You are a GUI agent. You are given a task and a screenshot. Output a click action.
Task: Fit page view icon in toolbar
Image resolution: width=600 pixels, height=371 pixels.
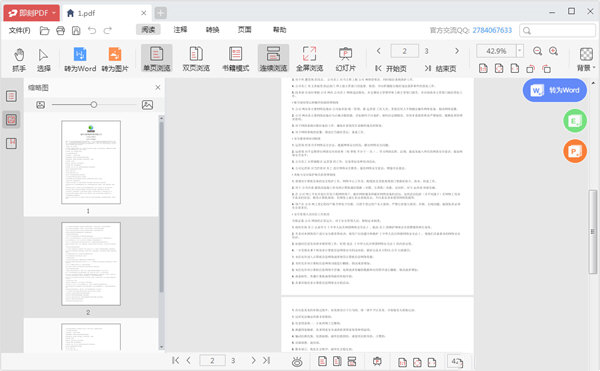pos(499,68)
